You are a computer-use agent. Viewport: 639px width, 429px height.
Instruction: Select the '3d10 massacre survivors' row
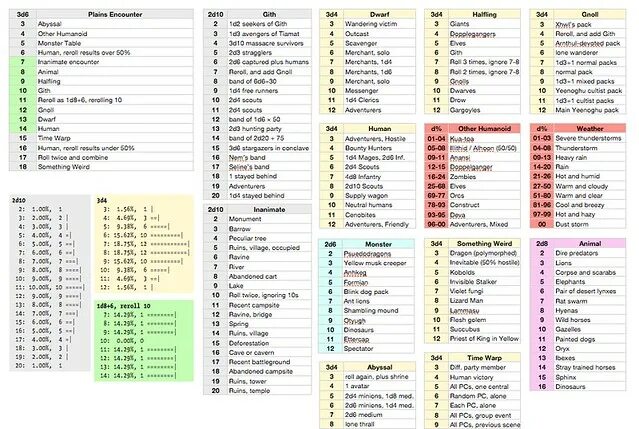pos(258,43)
